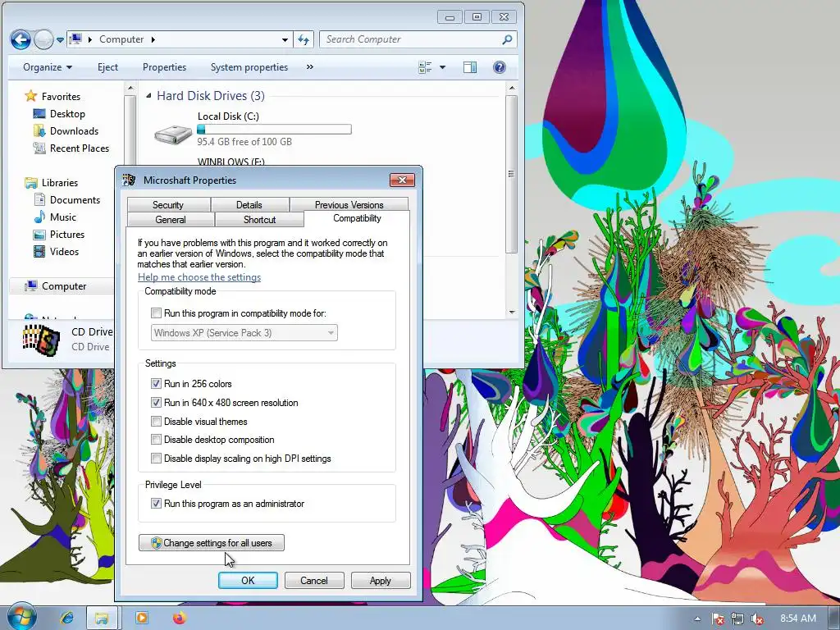Viewport: 840px width, 630px height.
Task: Click Eject on the Explorer toolbar
Action: [x=107, y=67]
